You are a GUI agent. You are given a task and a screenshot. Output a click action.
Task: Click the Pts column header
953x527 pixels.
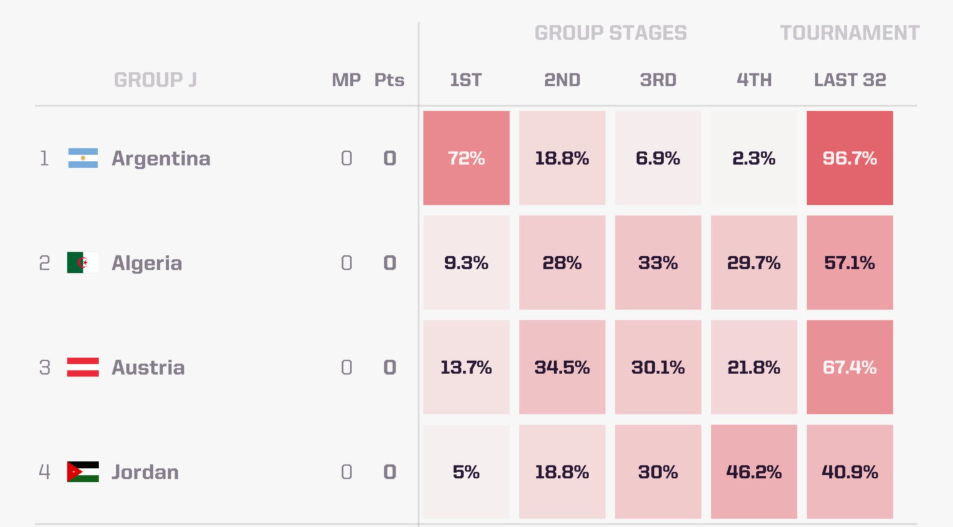(x=389, y=80)
